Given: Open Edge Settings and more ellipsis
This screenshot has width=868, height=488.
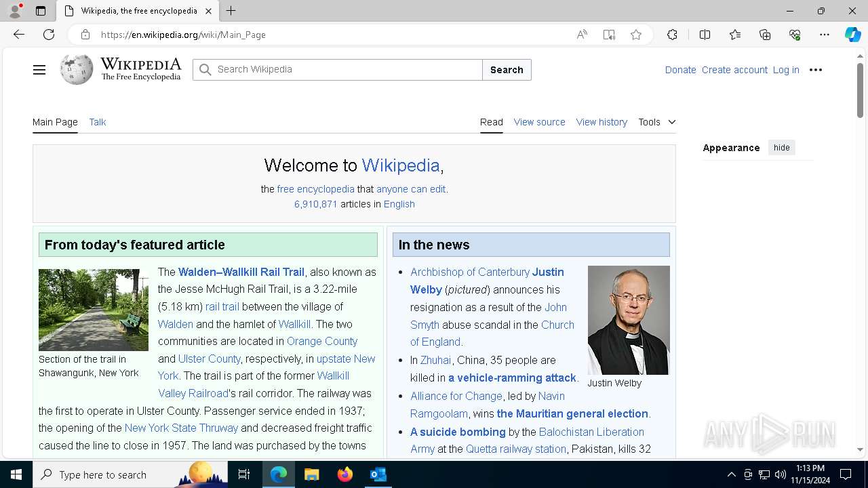Looking at the screenshot, I should pos(825,35).
